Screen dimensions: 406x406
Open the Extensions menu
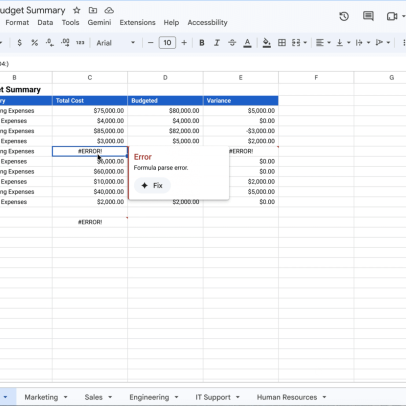(x=137, y=22)
